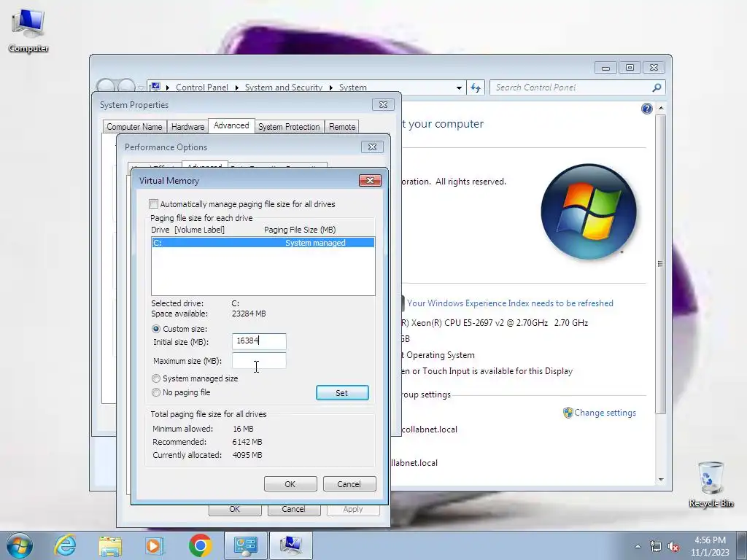Switch to the System Properties taskbar icon
Viewport: 747px width, 560px height.
290,545
